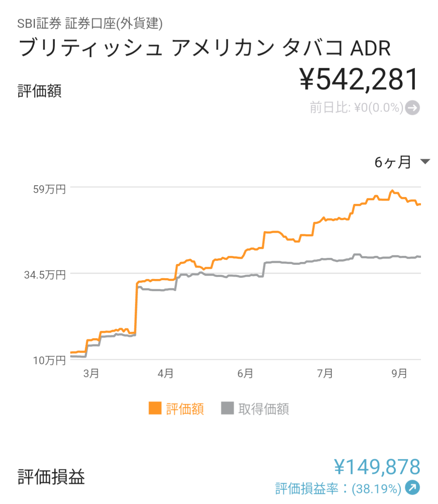Viewport: 438px width, 504px height.
Task: Click the 6月 marker on chart axis
Action: [245, 373]
